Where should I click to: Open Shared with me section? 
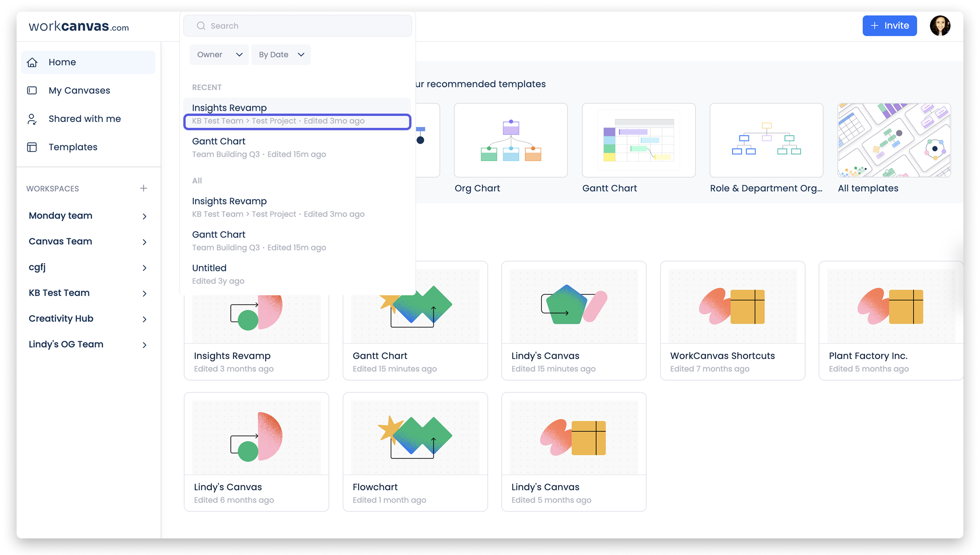click(88, 119)
